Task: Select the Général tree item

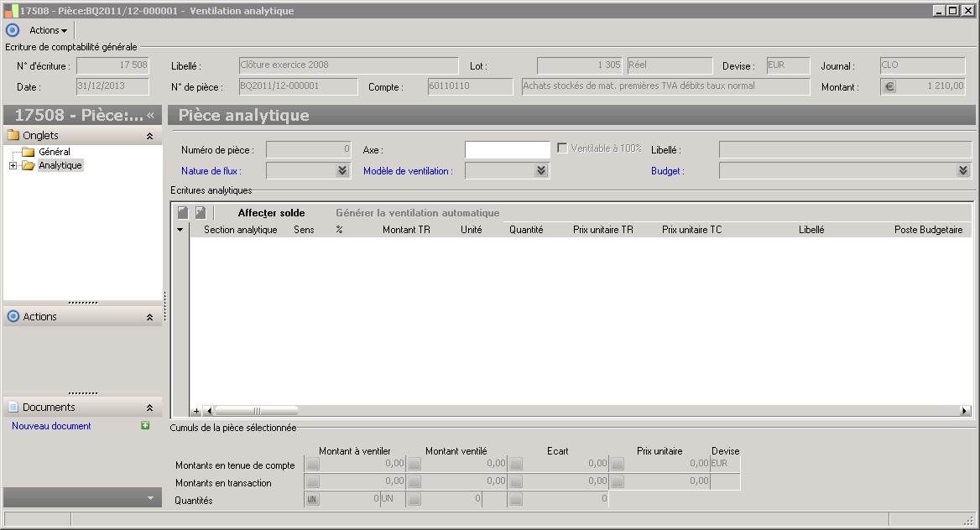Action: pos(54,152)
